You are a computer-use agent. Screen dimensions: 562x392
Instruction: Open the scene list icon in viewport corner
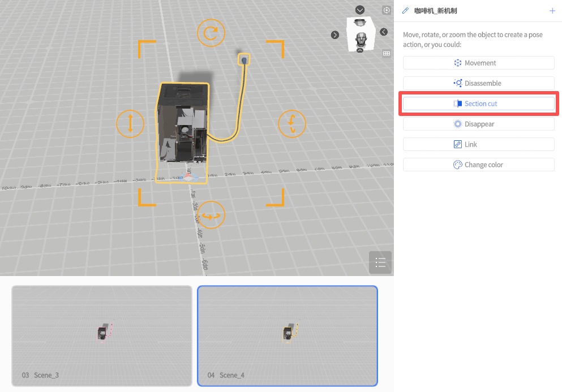click(x=380, y=262)
